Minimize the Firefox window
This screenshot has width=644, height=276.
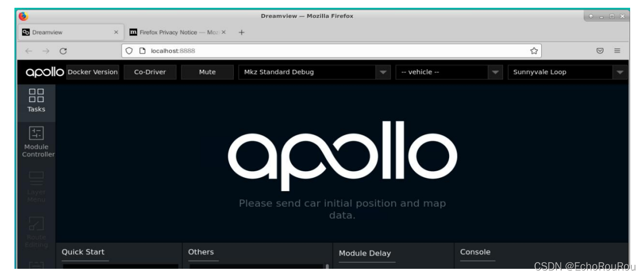[601, 17]
